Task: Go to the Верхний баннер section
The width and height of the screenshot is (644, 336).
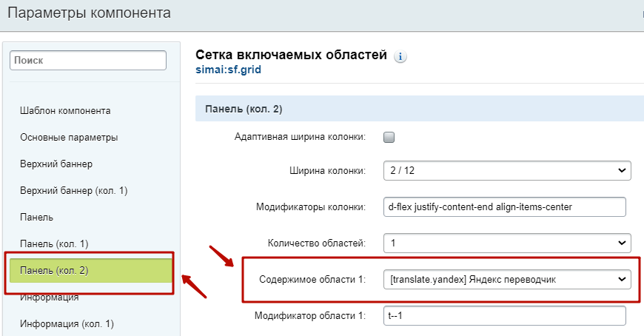Action: [56, 164]
